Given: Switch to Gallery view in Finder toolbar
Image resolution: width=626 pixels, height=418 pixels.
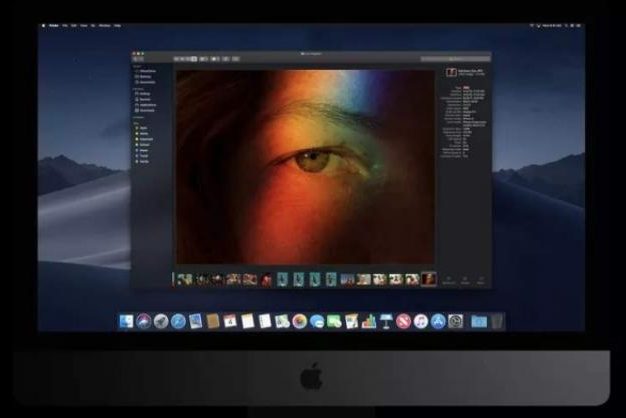Looking at the screenshot, I should tap(193, 60).
